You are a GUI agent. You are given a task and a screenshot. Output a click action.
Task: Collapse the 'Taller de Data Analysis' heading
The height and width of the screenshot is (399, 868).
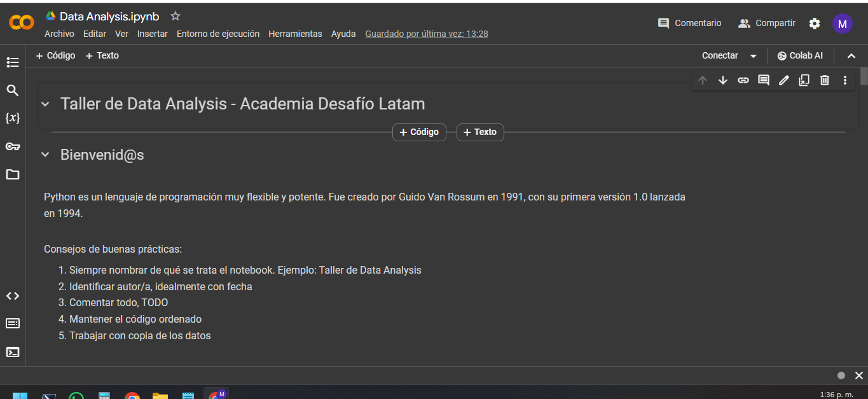tap(45, 103)
